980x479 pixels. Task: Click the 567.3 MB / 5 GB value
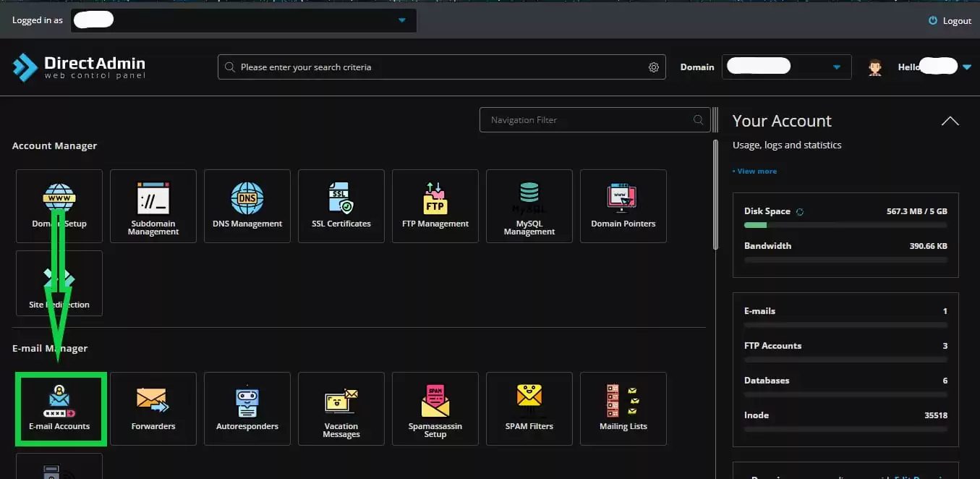pyautogui.click(x=916, y=211)
